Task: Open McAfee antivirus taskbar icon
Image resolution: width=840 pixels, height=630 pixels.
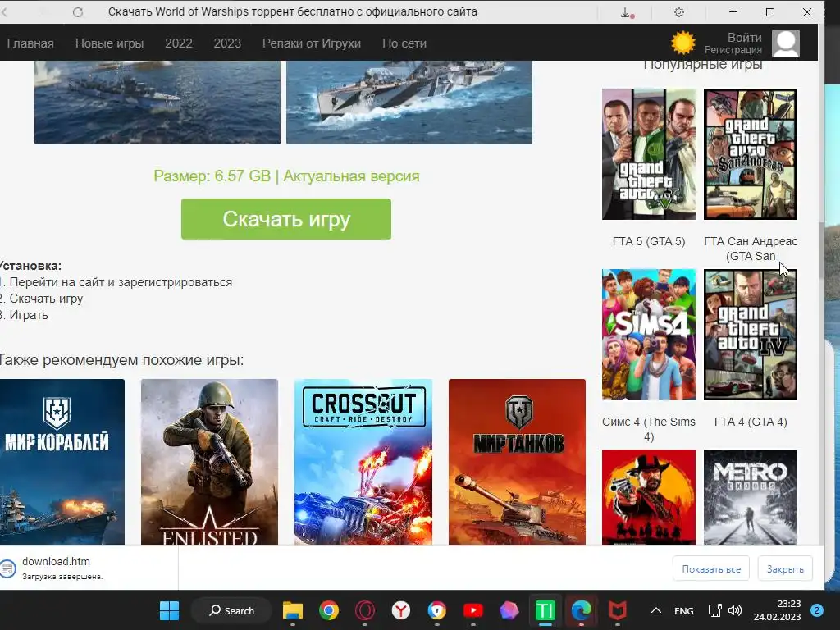Action: [617, 610]
